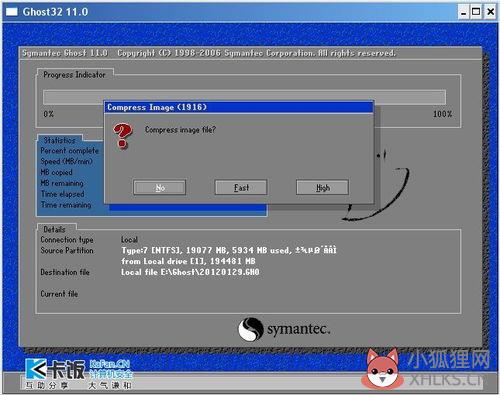
Task: Maximize the Ghost32 window
Action: [x=476, y=12]
